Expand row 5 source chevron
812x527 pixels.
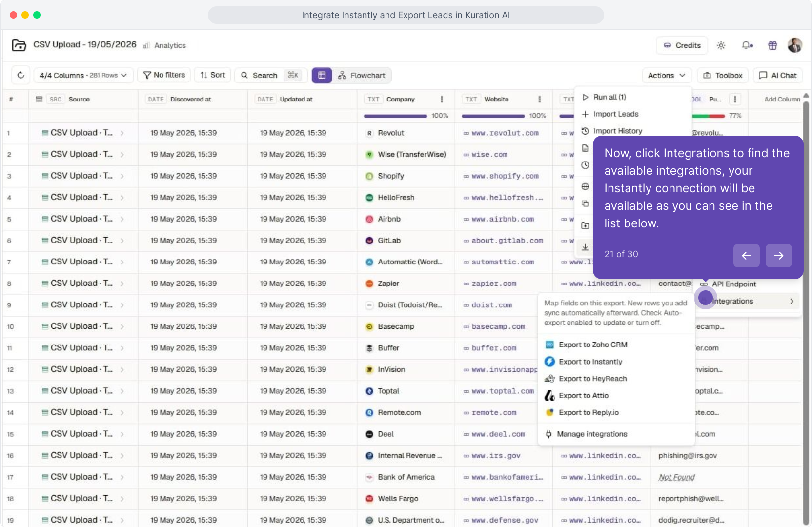coord(122,219)
